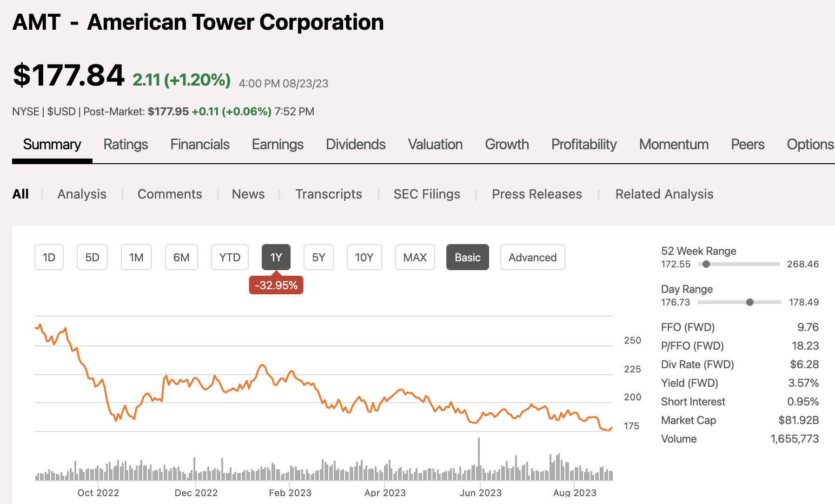Select the YTD chart range
Screen dimensions: 835x504
[230, 257]
